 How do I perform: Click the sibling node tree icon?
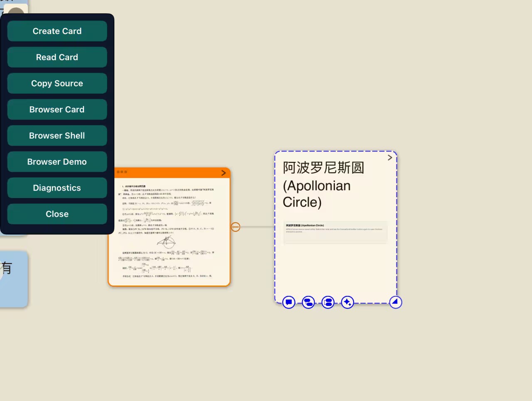[x=328, y=302]
